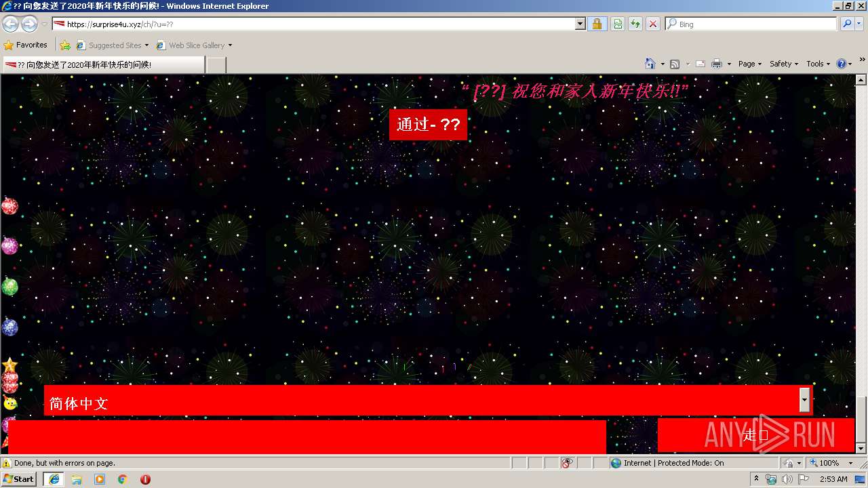This screenshot has height=488, width=868.
Task: Go back with the Back arrow button
Action: coord(10,24)
